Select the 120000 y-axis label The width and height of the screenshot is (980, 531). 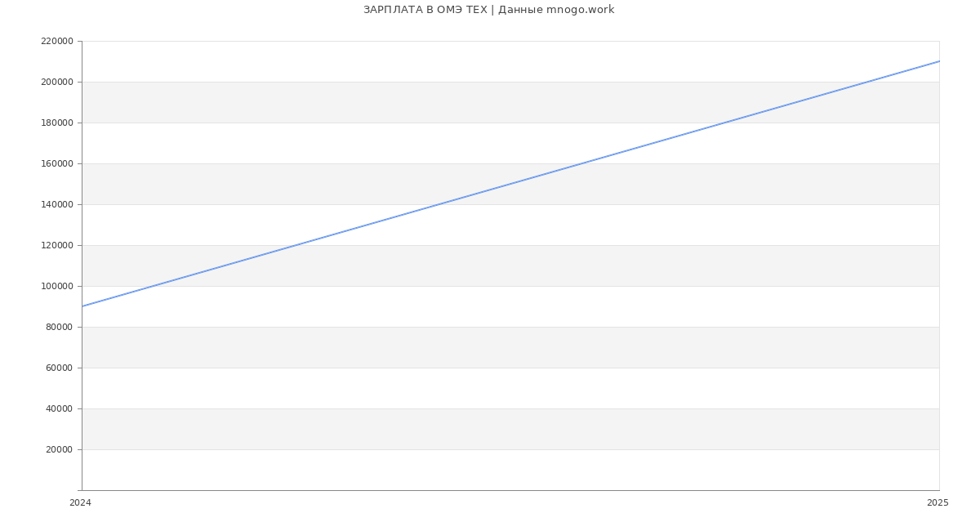click(x=56, y=245)
